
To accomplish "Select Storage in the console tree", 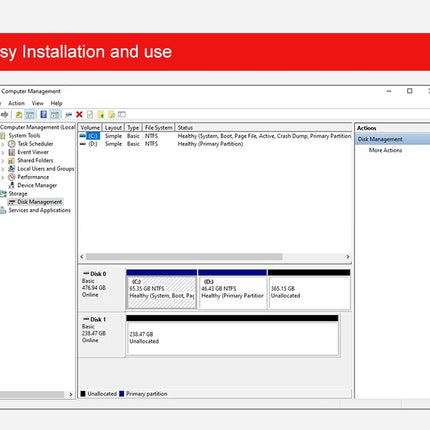I will click(18, 194).
